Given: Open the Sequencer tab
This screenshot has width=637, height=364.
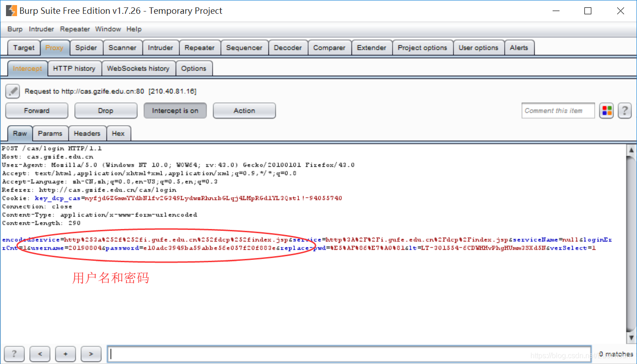Looking at the screenshot, I should pos(244,47).
